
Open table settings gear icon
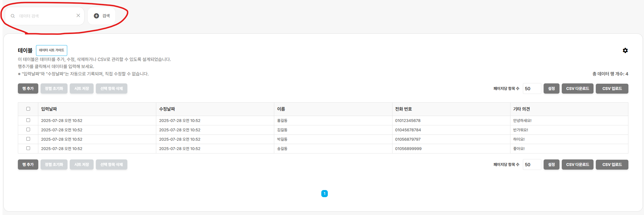point(625,50)
